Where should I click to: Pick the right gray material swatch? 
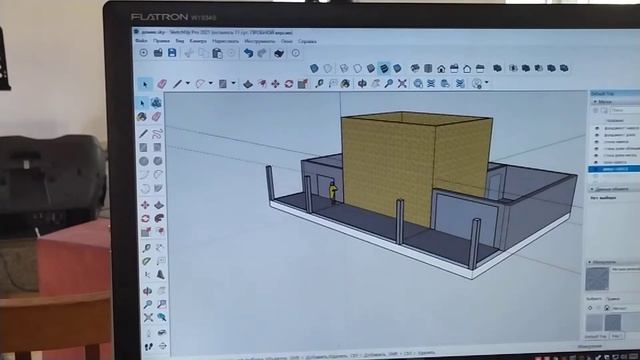click(x=613, y=322)
